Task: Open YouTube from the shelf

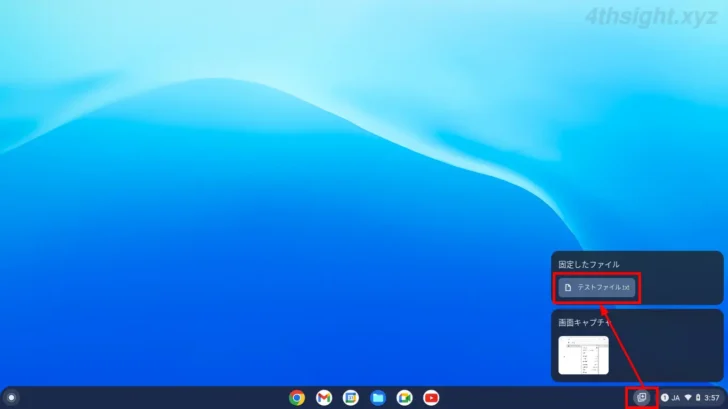Action: pos(431,398)
